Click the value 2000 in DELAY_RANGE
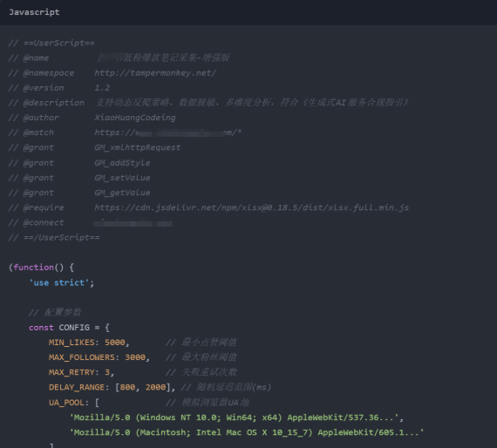This screenshot has width=497, height=448. coord(155,387)
